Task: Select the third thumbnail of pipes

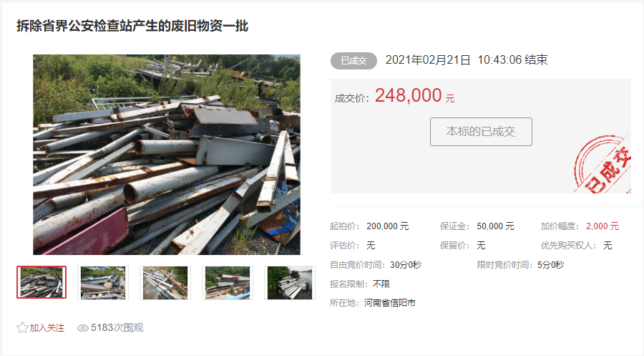Action: 165,282
